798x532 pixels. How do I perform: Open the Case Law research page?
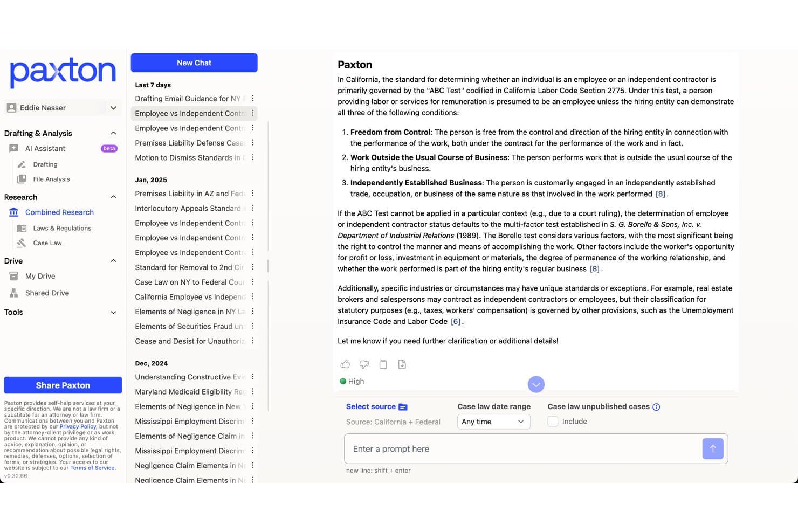(47, 243)
